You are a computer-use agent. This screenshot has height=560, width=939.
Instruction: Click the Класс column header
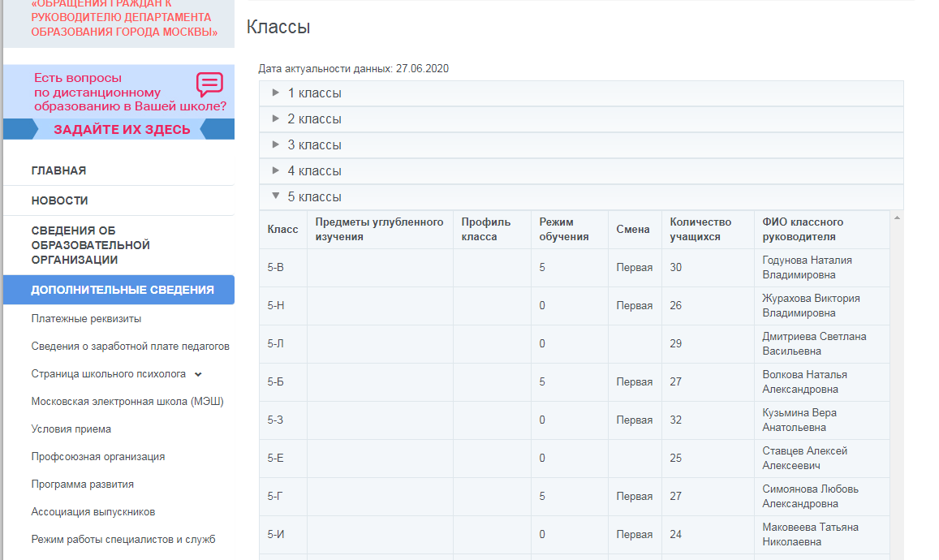click(282, 230)
